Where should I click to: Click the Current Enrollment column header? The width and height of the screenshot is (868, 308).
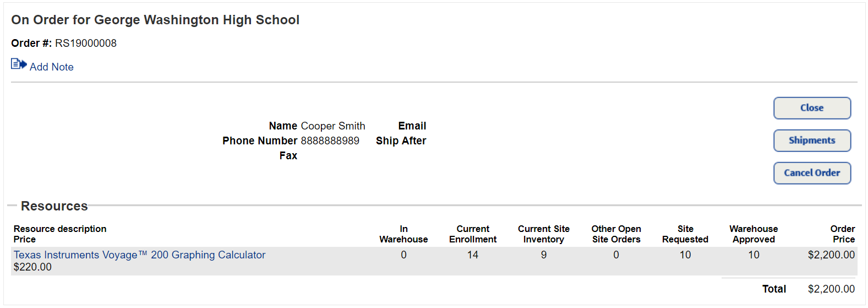(473, 234)
